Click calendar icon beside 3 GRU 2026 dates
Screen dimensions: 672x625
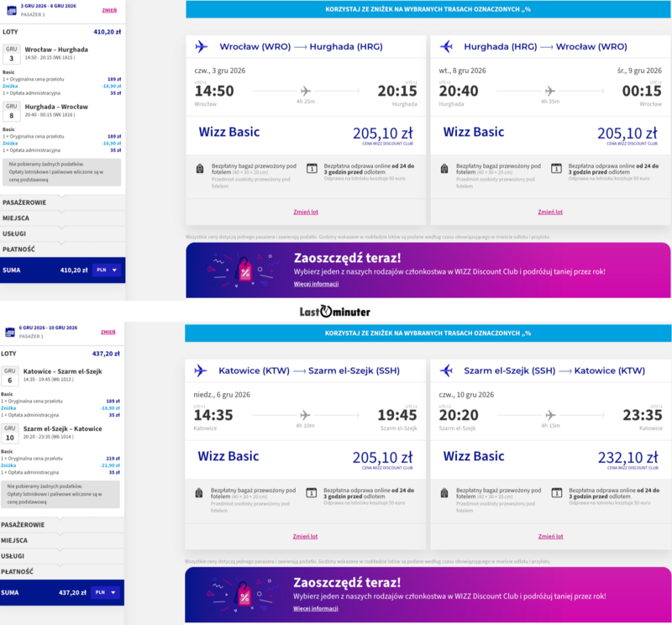pyautogui.click(x=12, y=10)
